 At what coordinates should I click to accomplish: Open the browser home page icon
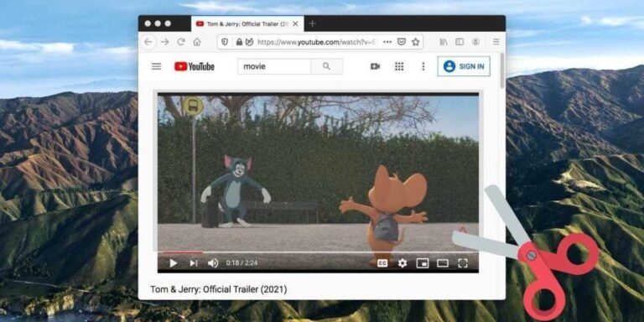coord(197,42)
